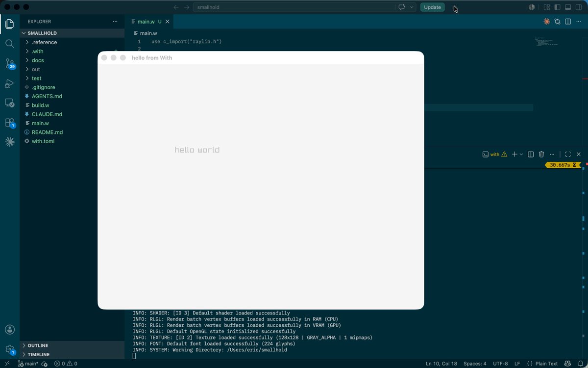
Task: Open the Search view in activity bar
Action: point(9,44)
